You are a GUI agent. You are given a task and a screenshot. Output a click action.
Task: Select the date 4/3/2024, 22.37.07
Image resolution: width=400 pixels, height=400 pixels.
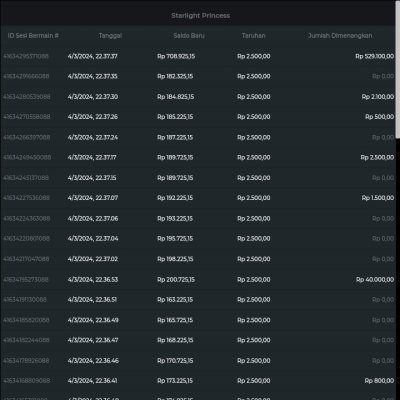pos(93,198)
